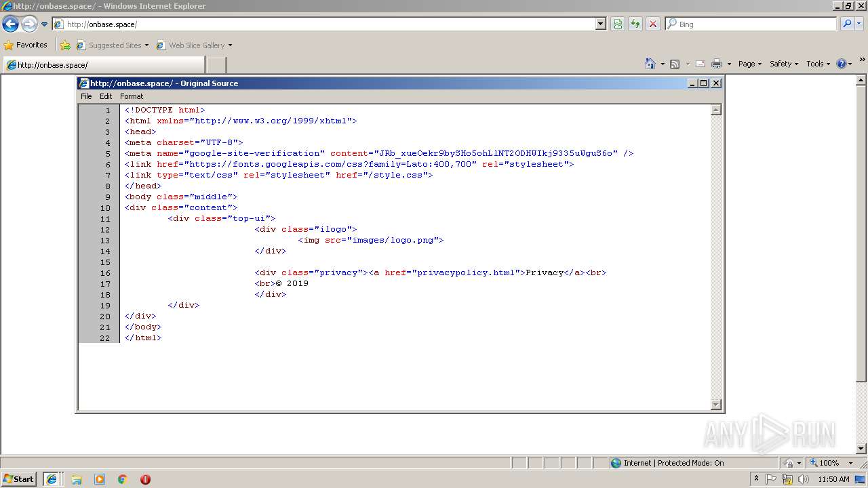Open the Tools menu
Screen dimensions: 868x488
coord(818,64)
